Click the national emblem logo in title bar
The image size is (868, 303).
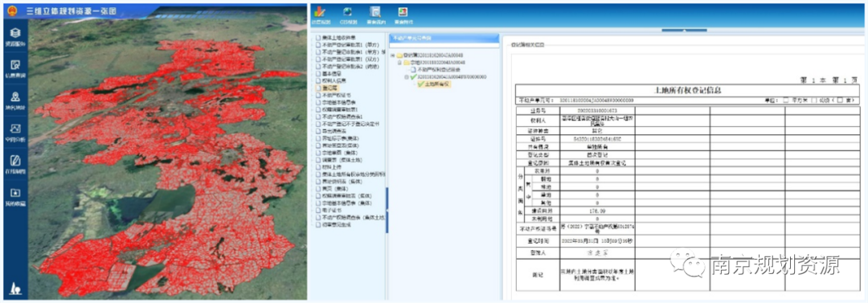tap(13, 10)
